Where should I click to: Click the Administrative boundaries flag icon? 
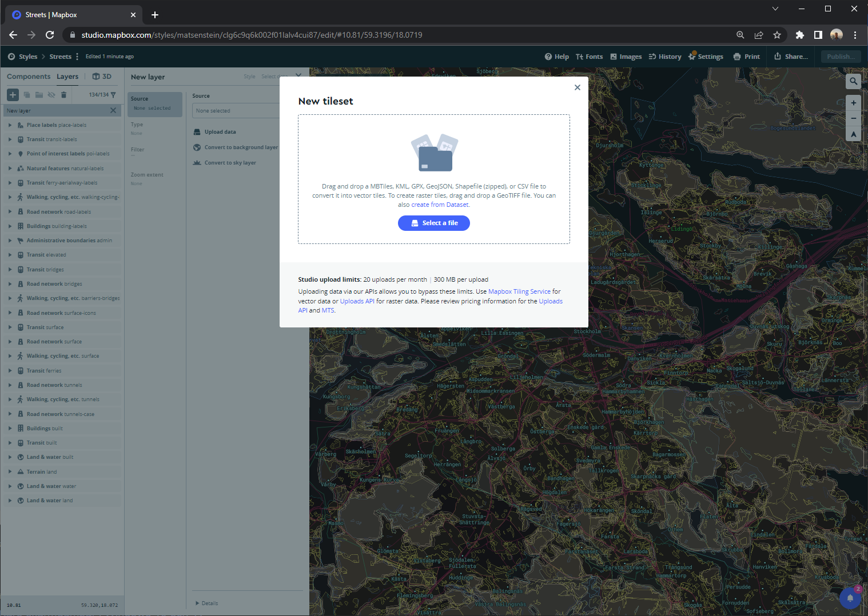(x=21, y=241)
